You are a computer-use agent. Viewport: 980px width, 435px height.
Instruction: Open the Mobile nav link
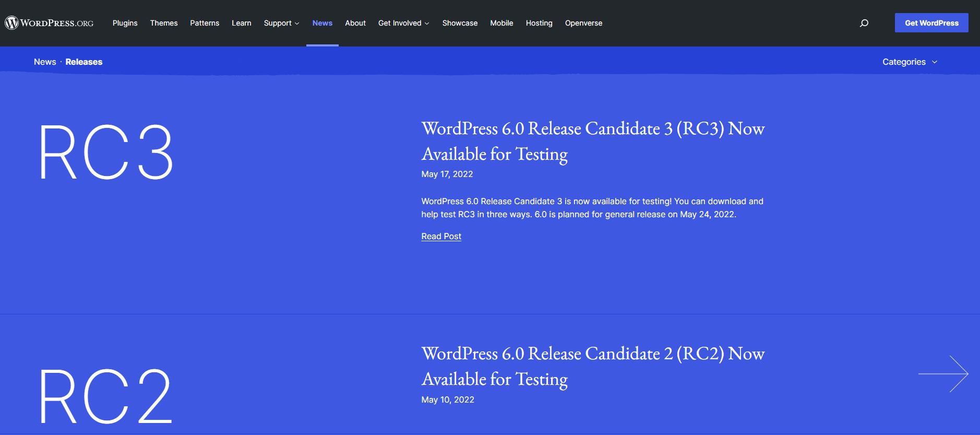[x=501, y=23]
